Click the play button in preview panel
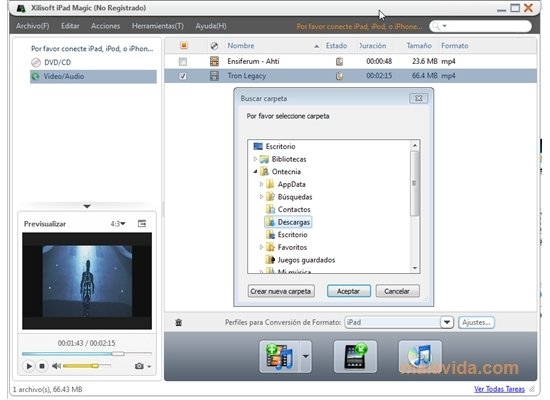 [x=29, y=366]
